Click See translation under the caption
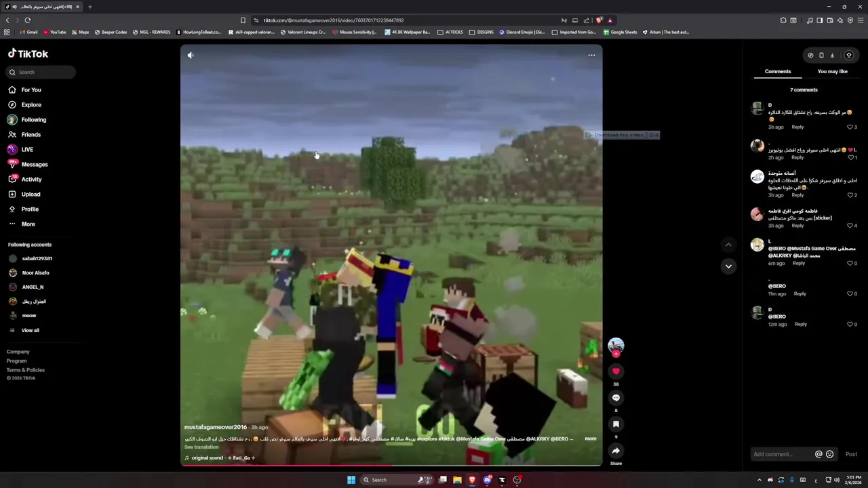This screenshot has width=868, height=488. pos(201,447)
